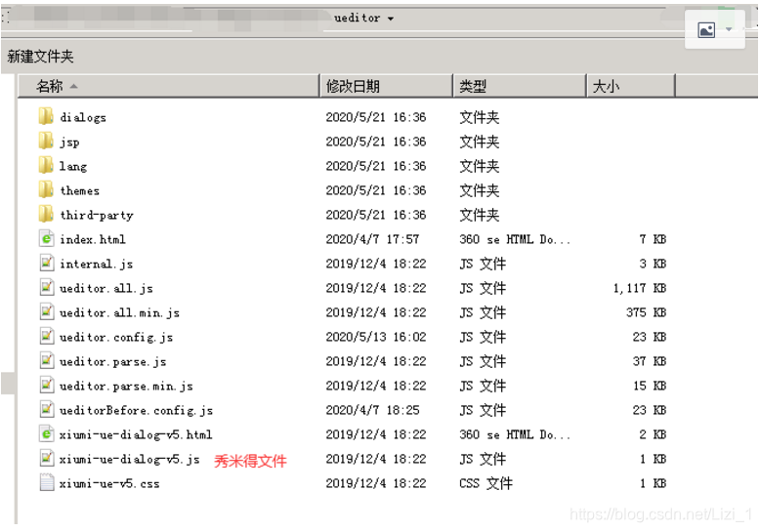Click the 375 KB size cell

[646, 312]
